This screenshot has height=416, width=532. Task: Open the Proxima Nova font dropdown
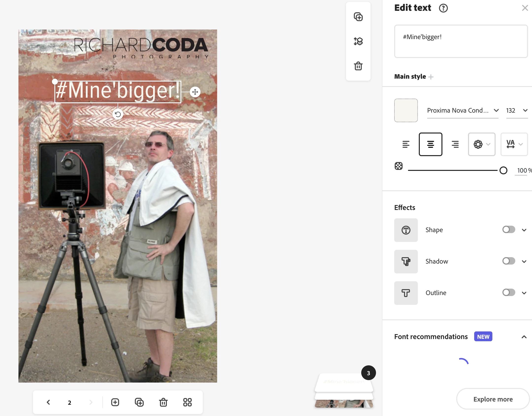[463, 110]
